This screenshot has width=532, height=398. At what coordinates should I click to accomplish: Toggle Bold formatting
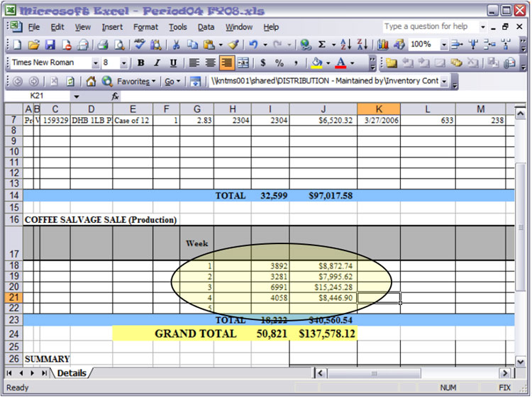[x=141, y=62]
